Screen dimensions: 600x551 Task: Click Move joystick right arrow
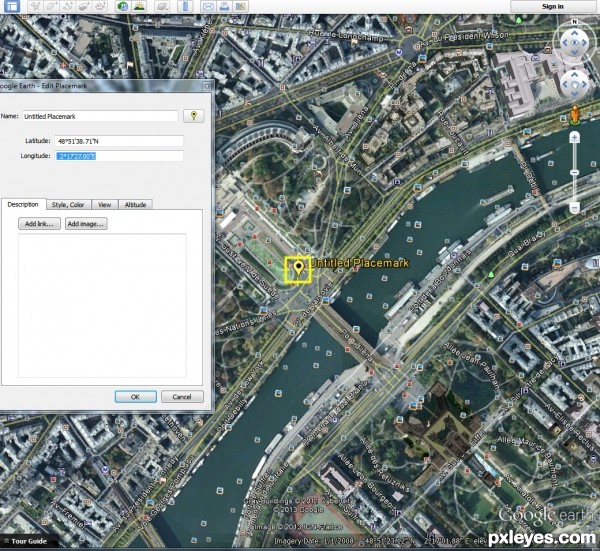click(584, 84)
